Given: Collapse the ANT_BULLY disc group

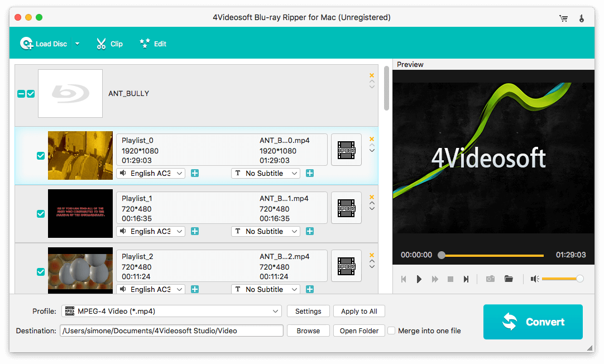Looking at the screenshot, I should tap(21, 94).
